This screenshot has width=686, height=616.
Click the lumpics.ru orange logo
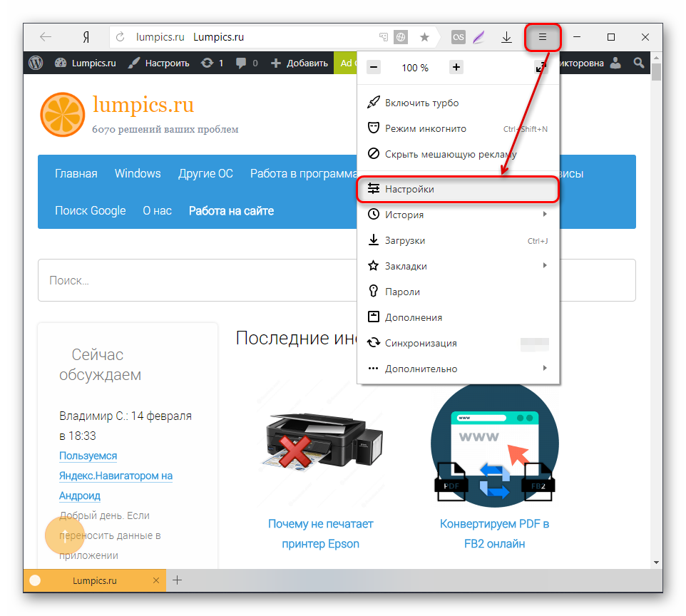tap(63, 115)
